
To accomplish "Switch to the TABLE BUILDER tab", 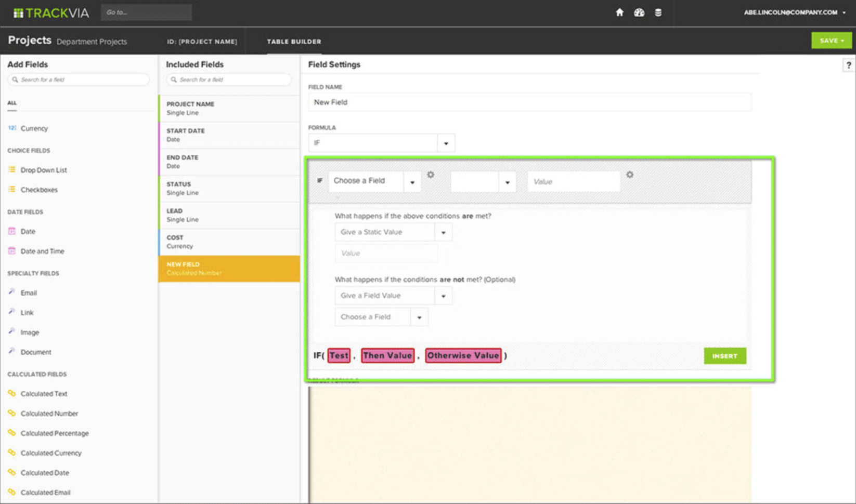I will [293, 41].
